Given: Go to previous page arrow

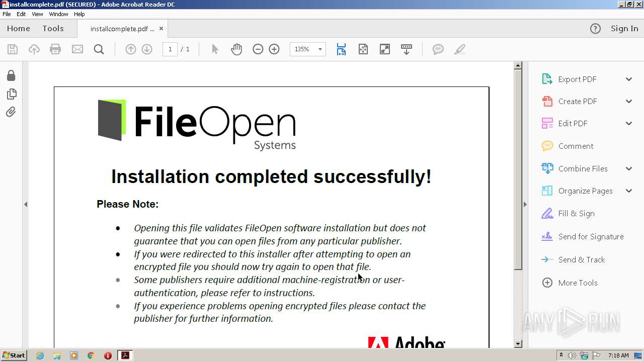Looking at the screenshot, I should (131, 49).
